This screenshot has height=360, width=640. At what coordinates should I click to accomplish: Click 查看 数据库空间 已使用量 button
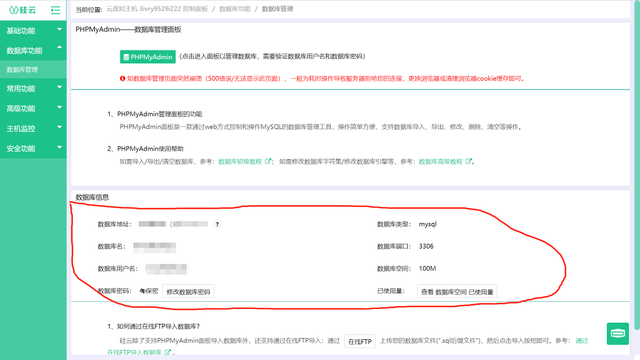(x=457, y=291)
